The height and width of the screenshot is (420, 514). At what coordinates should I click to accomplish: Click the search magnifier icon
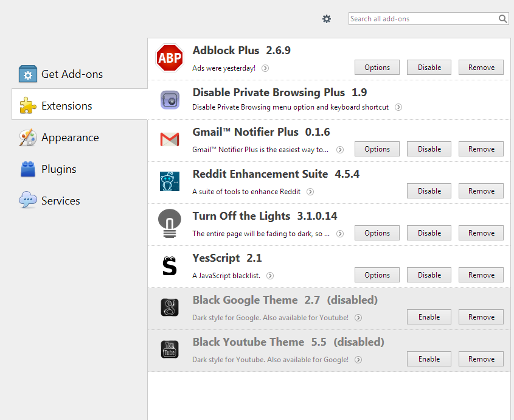pos(502,19)
